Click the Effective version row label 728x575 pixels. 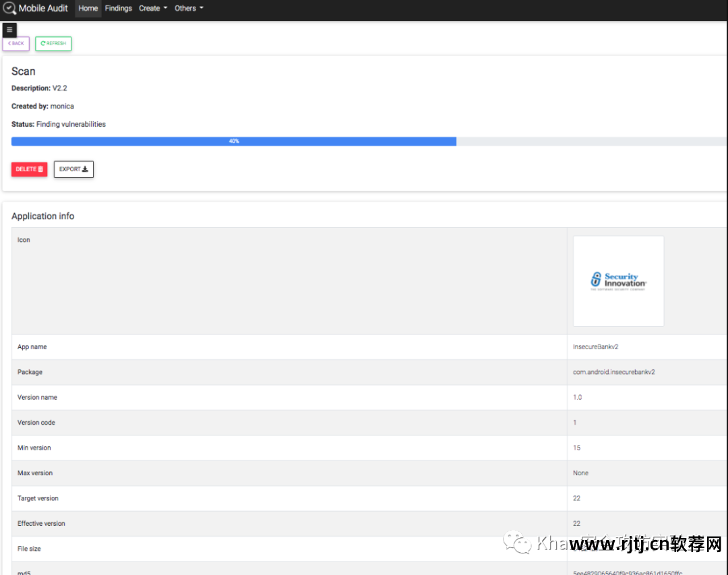[41, 524]
